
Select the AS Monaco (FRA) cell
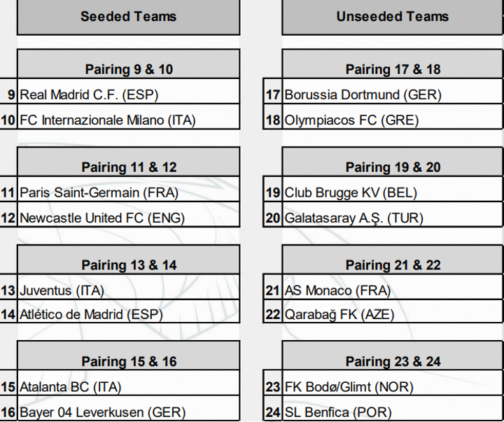coord(337,290)
